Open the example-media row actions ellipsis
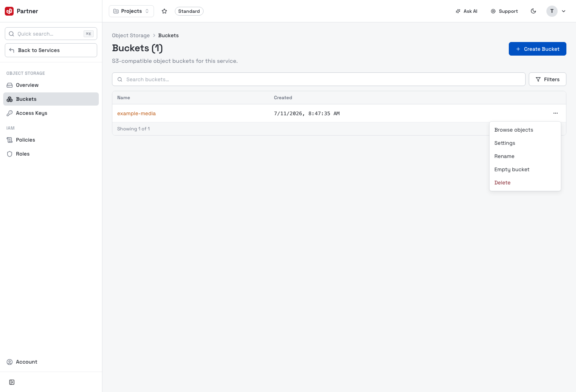This screenshot has height=392, width=576. [x=556, y=113]
